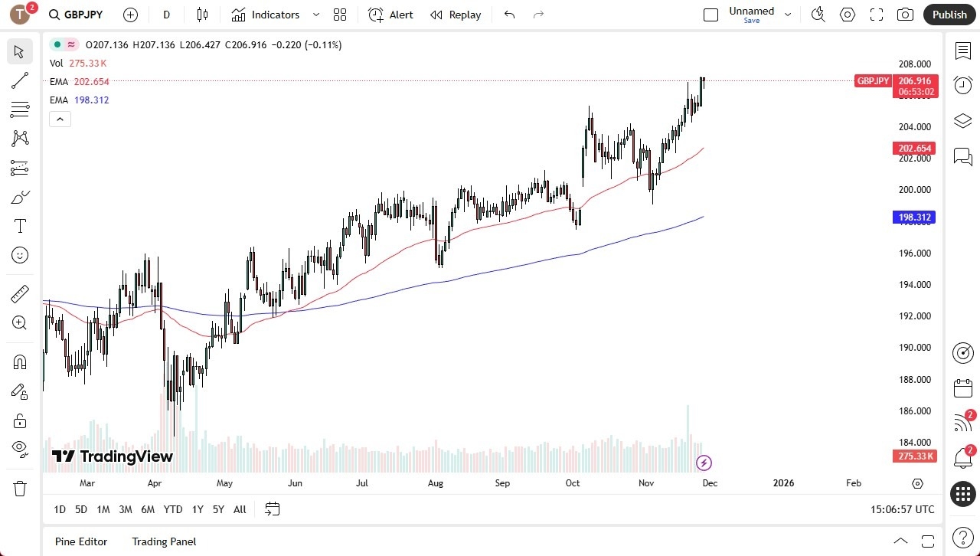Screen dimensions: 980x556
Task: Collapse the indicator legend expander arrow
Action: [60, 119]
